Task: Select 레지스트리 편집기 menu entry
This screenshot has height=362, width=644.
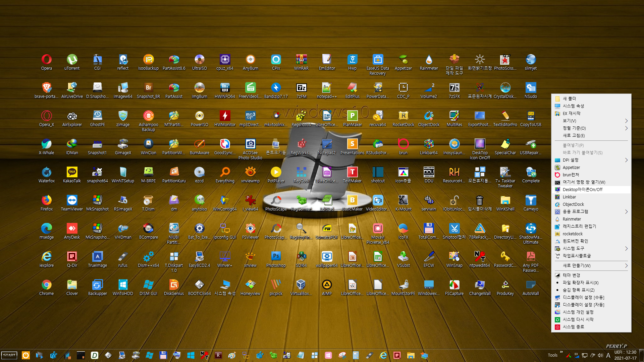Action: click(x=591, y=226)
